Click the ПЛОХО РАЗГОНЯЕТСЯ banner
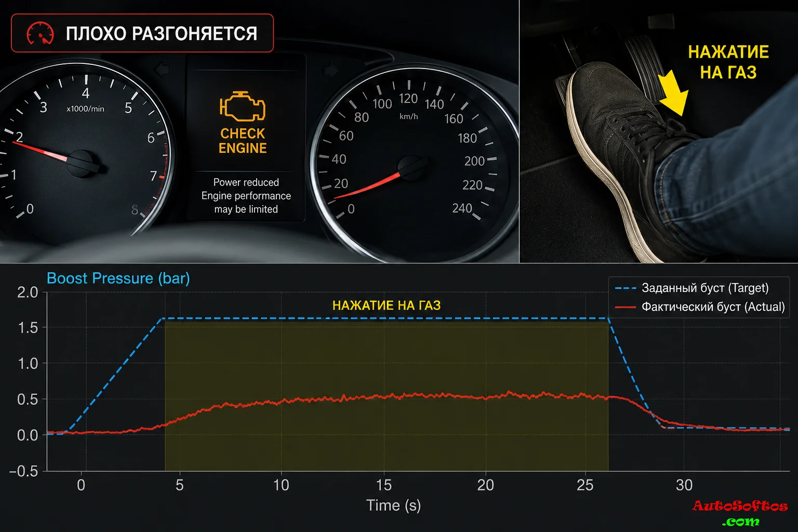Screen dimensions: 798x532 point(142,33)
